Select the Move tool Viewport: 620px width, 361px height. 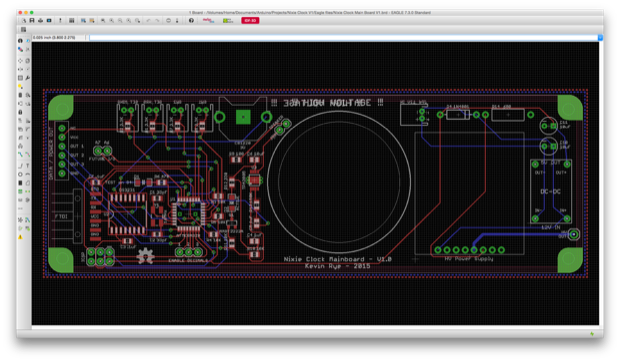click(20, 60)
